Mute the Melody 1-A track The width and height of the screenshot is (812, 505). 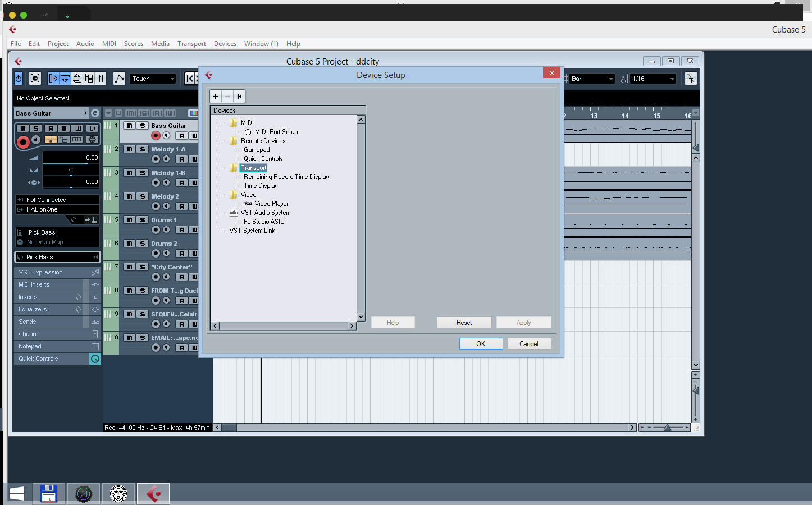pos(130,149)
